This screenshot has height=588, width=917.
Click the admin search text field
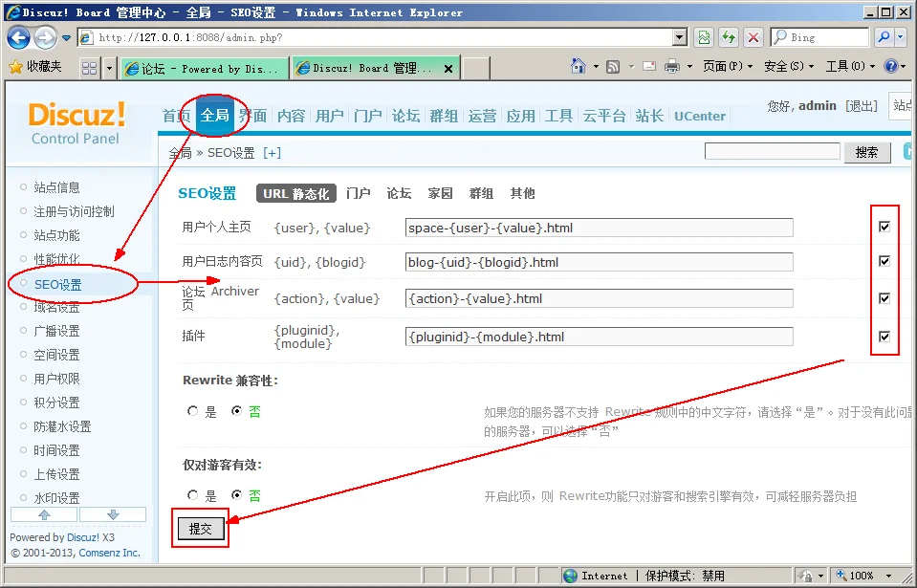[773, 151]
